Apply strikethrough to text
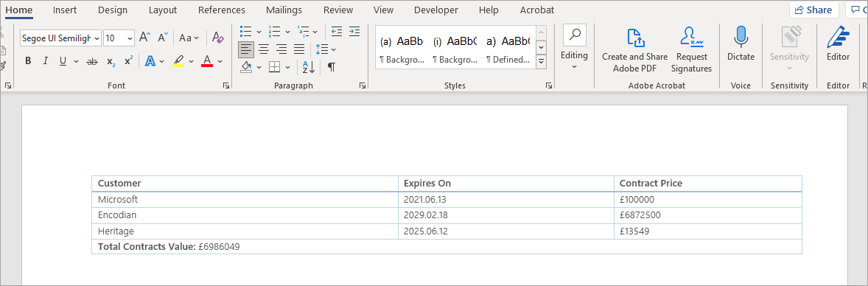This screenshot has height=286, width=868. tap(92, 61)
